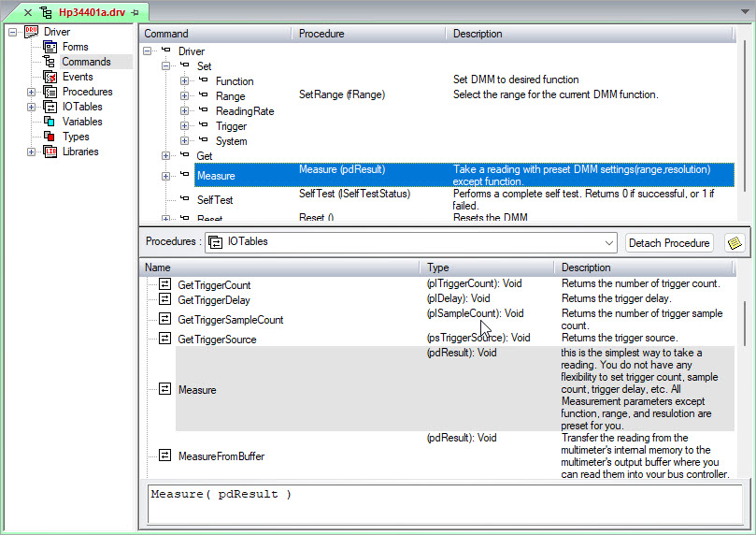Image resolution: width=756 pixels, height=535 pixels.
Task: Click the GetTriggerSource procedure icon
Action: [x=164, y=339]
